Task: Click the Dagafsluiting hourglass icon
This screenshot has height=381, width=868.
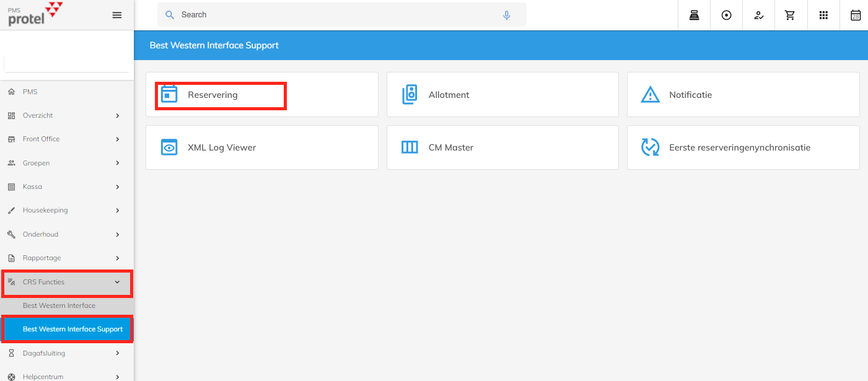Action: tap(11, 353)
